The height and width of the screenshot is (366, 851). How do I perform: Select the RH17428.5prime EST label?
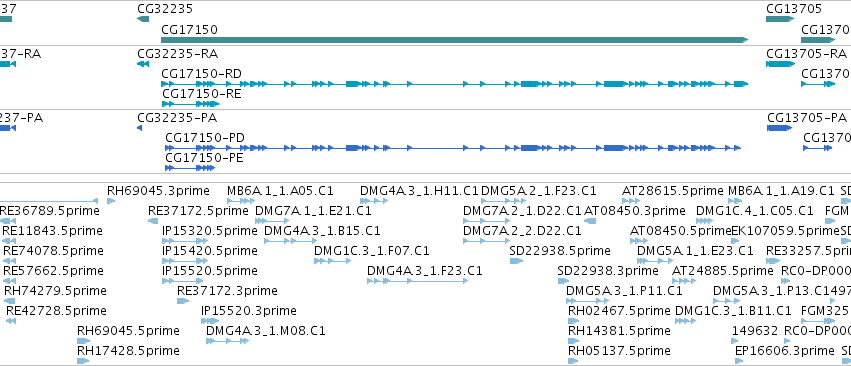128,351
